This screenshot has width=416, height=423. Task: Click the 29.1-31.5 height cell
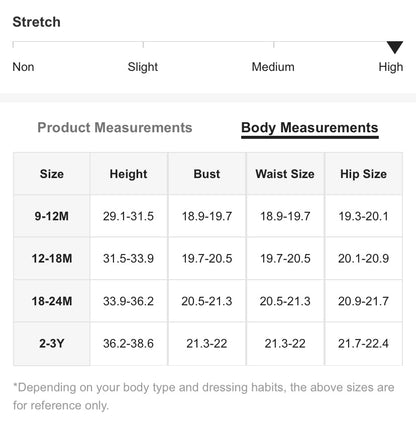coord(128,216)
